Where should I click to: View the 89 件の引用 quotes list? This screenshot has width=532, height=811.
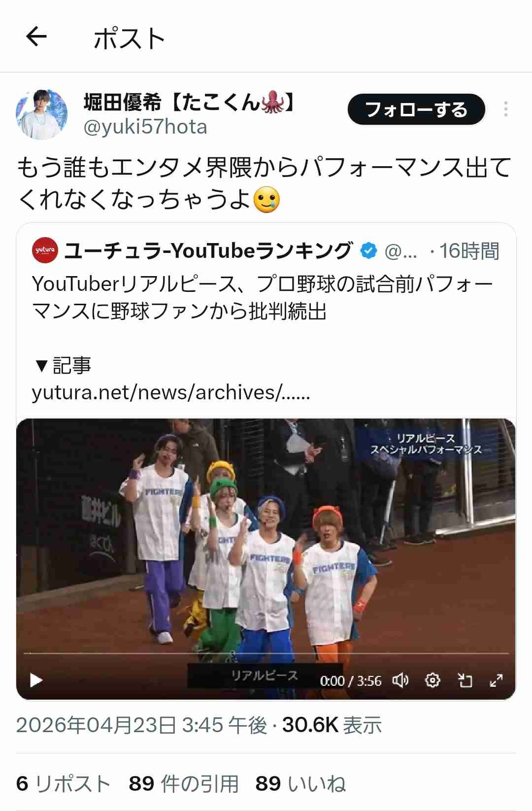184,783
